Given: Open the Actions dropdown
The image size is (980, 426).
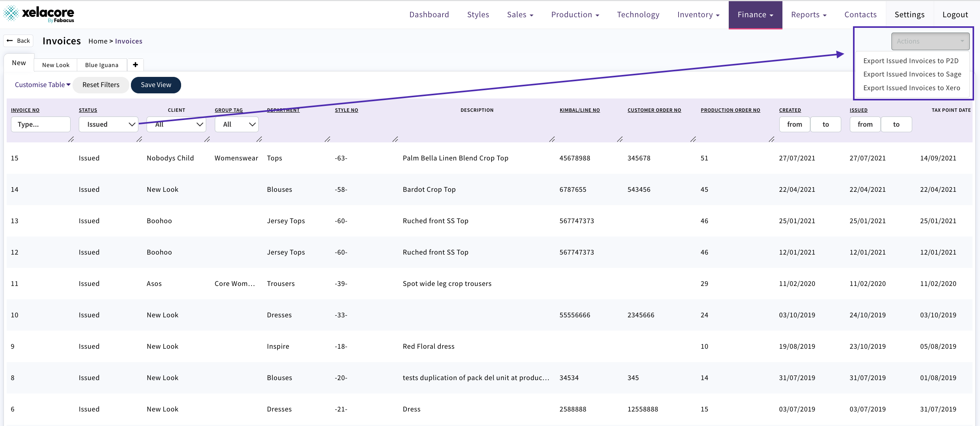Looking at the screenshot, I should [930, 41].
